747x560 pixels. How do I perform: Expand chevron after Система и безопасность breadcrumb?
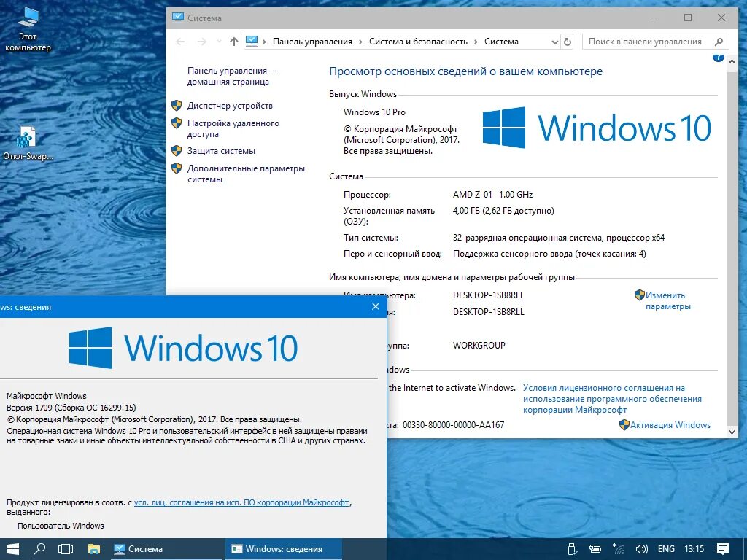click(x=476, y=42)
